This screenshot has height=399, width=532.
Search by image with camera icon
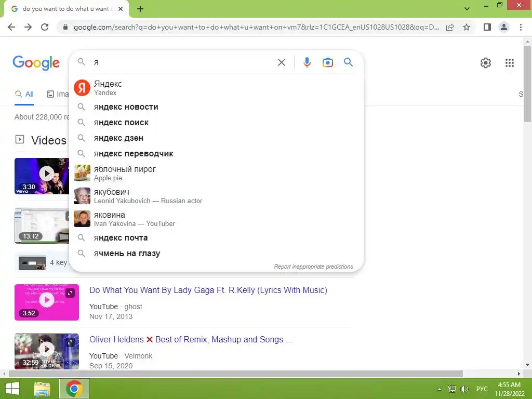coord(328,62)
